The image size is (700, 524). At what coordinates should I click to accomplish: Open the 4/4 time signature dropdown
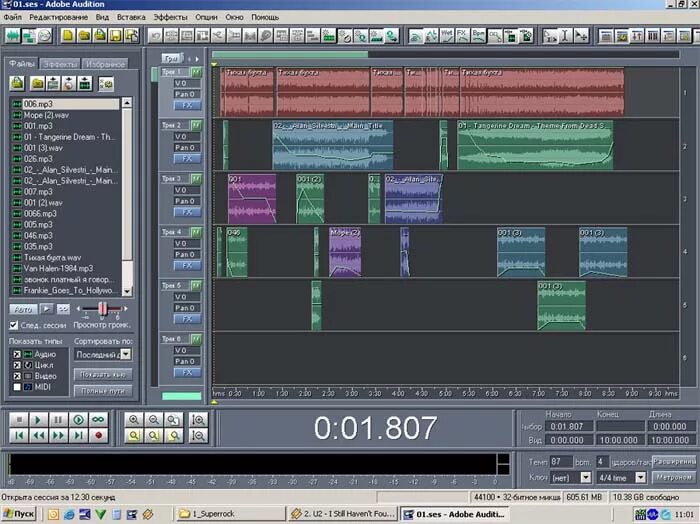(x=641, y=478)
